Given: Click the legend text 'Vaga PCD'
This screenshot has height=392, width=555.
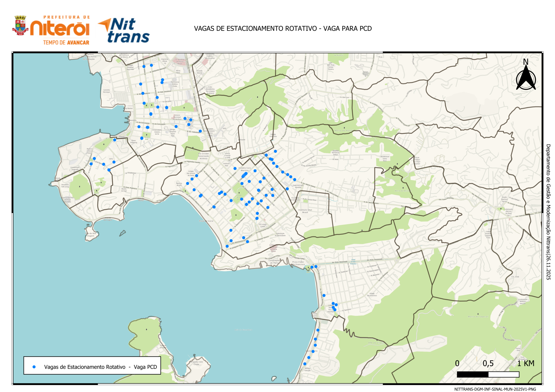Looking at the screenshot, I should pyautogui.click(x=145, y=367).
